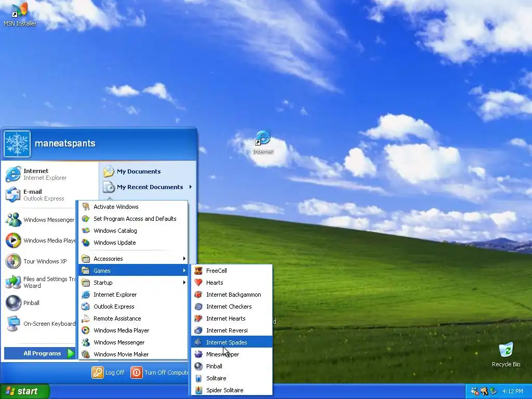
Task: Click the Windows Movie Maker icon
Action: click(86, 354)
